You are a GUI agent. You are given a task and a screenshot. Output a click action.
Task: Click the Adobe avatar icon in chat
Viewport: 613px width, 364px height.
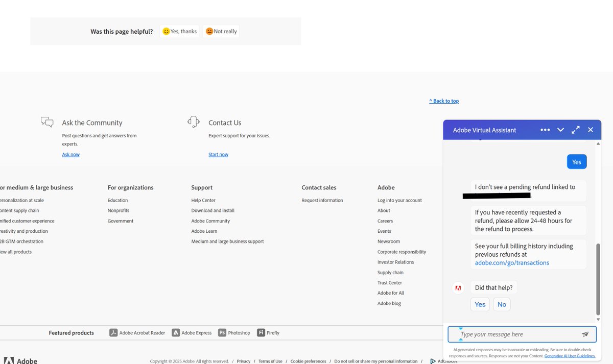pyautogui.click(x=458, y=288)
